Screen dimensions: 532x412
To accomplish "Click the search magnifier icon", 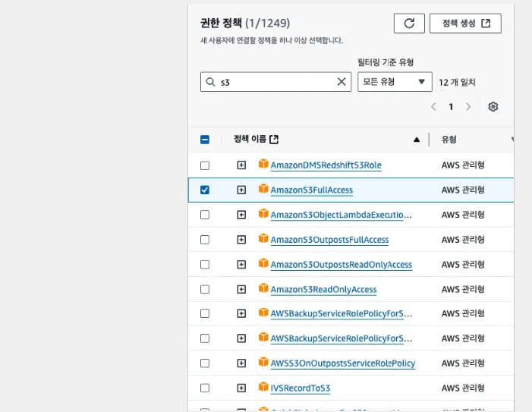I will [x=210, y=82].
